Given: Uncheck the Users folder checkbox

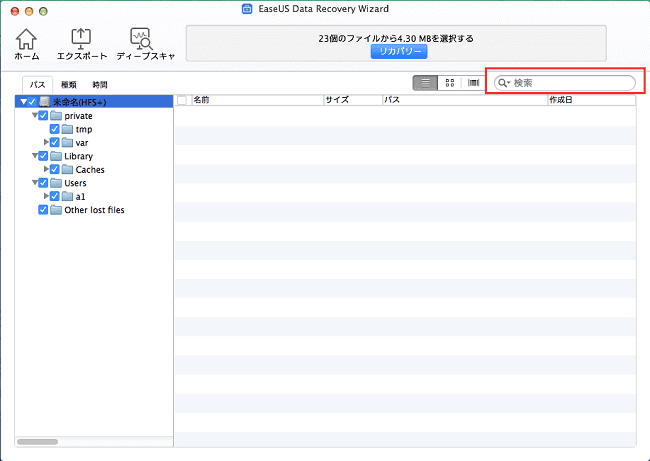Looking at the screenshot, I should (43, 183).
